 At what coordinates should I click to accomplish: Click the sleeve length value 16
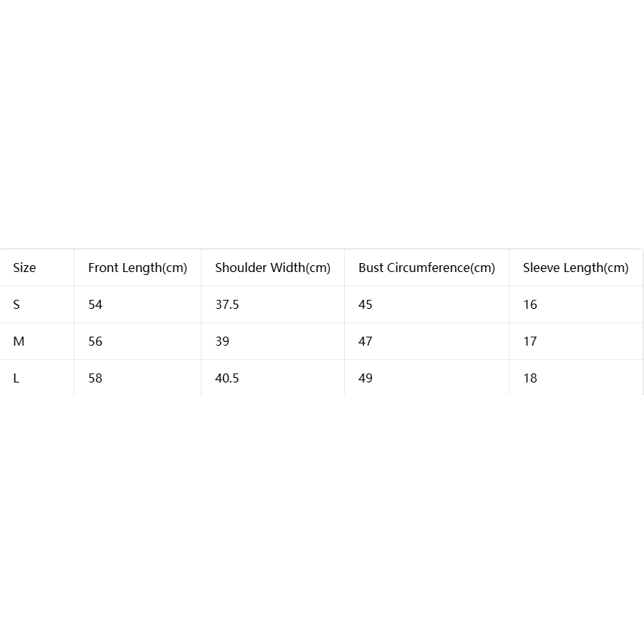click(530, 304)
